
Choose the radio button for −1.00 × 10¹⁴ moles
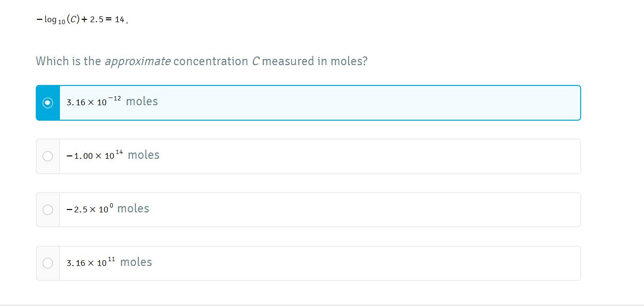[x=48, y=156]
